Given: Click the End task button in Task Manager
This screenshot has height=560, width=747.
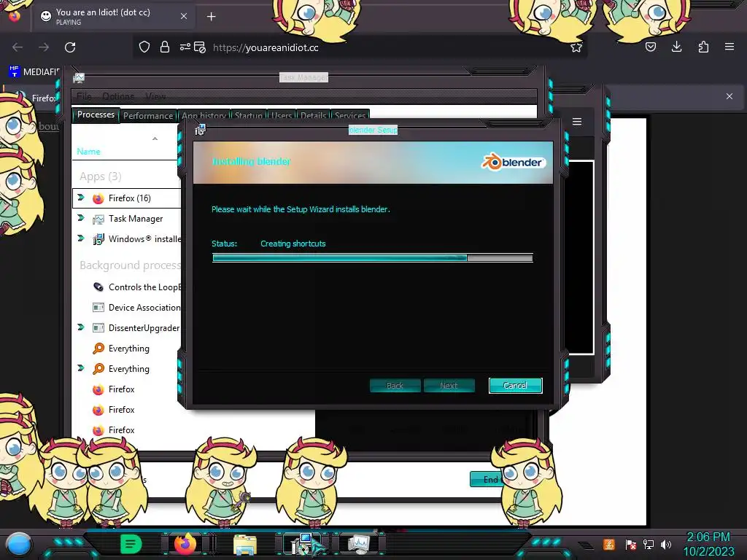Looking at the screenshot, I should point(485,479).
